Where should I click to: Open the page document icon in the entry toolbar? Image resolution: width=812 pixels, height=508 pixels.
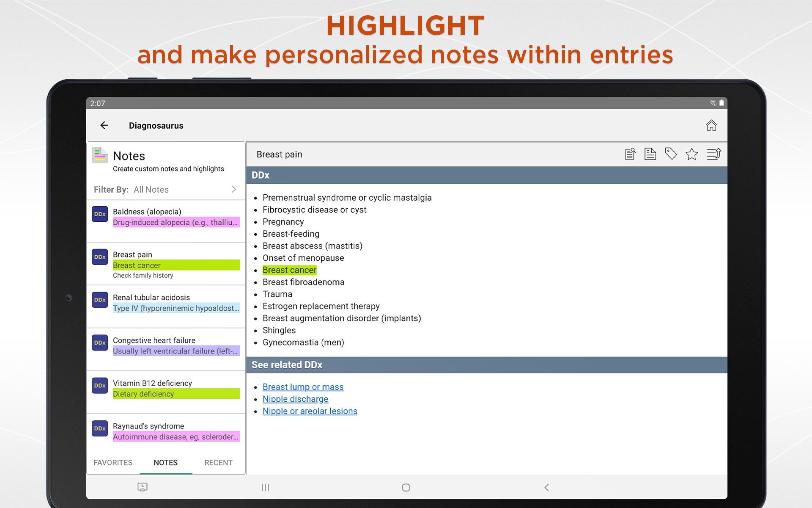(x=650, y=154)
